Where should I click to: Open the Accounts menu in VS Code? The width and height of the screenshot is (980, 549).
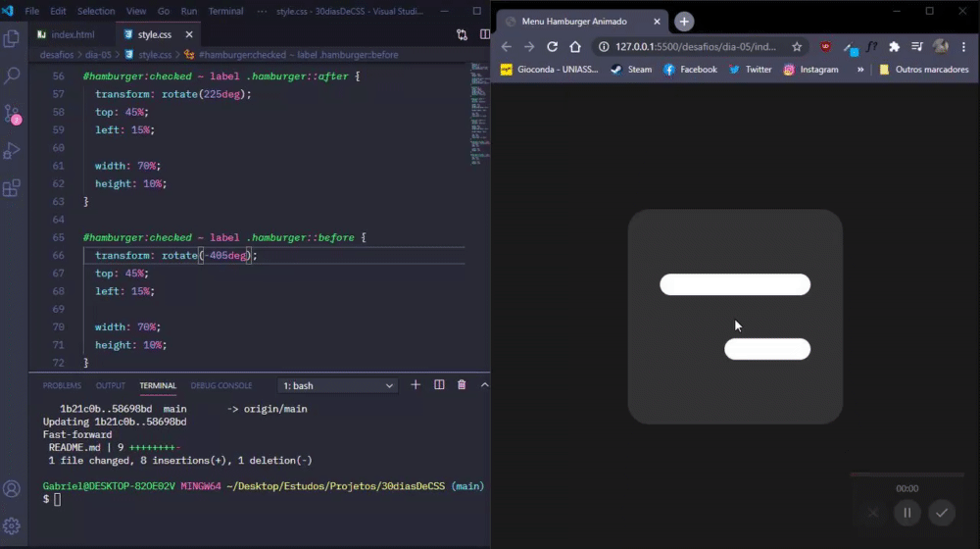12,488
